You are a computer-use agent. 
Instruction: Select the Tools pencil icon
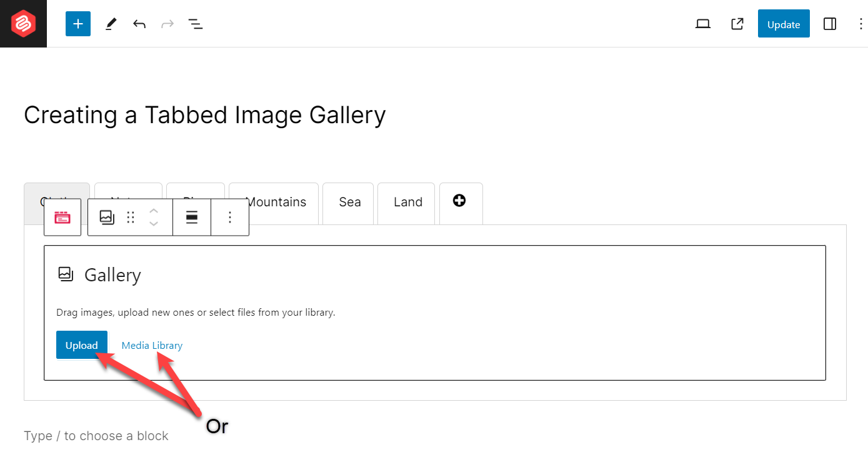point(111,23)
